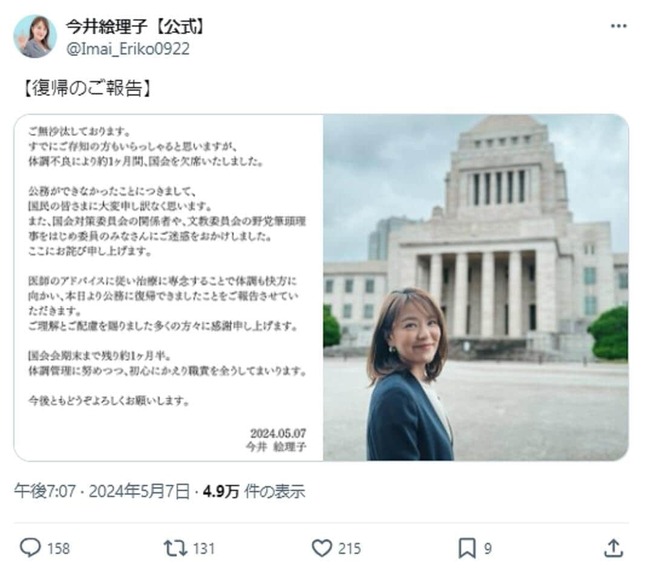Click the 今井 絵理子 signature in the statement image
This screenshot has height=572, width=645.
click(x=276, y=446)
